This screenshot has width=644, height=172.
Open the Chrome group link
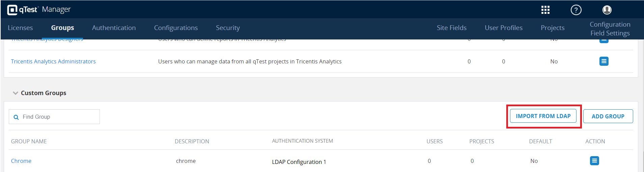[x=21, y=161]
